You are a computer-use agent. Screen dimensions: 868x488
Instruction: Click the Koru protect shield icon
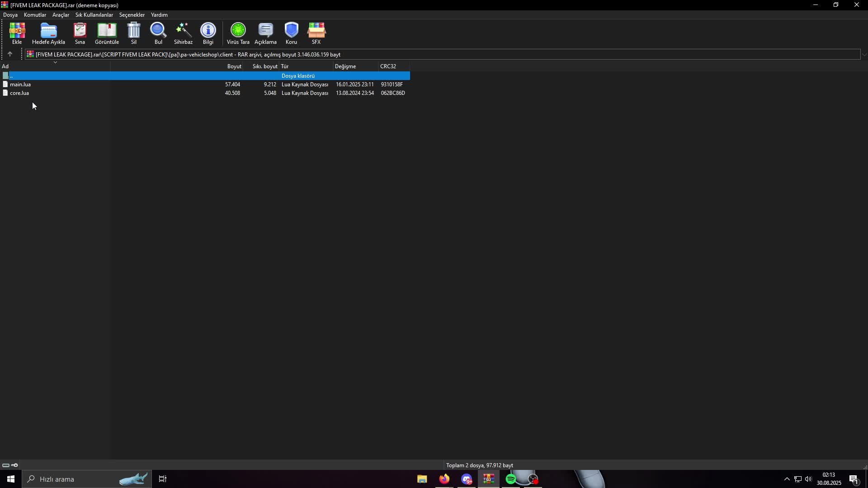291,30
